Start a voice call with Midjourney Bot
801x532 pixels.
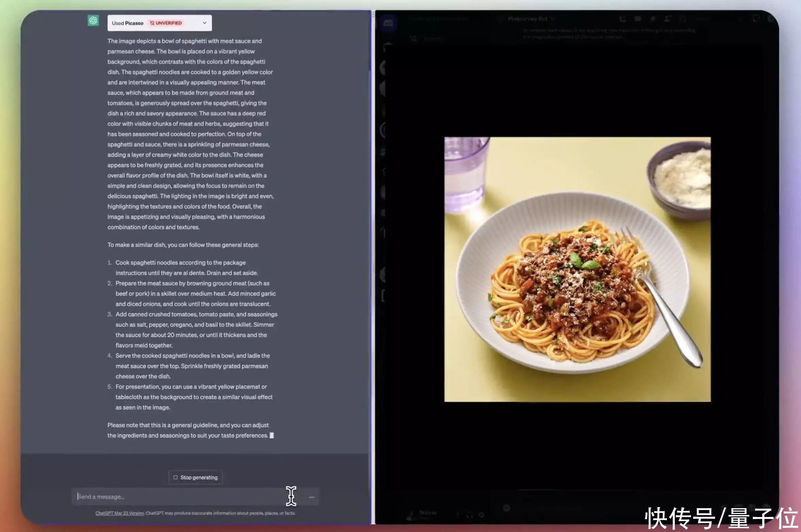622,19
